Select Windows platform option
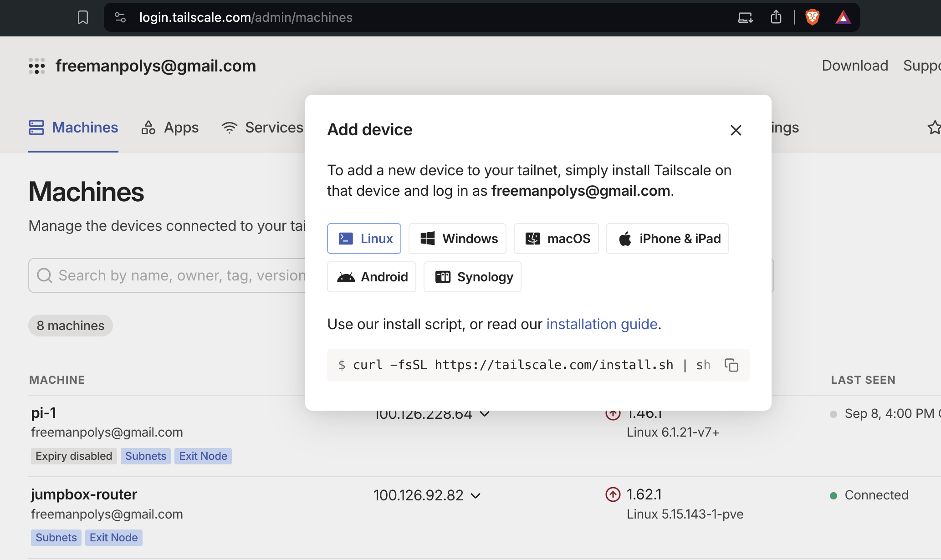 tap(457, 239)
